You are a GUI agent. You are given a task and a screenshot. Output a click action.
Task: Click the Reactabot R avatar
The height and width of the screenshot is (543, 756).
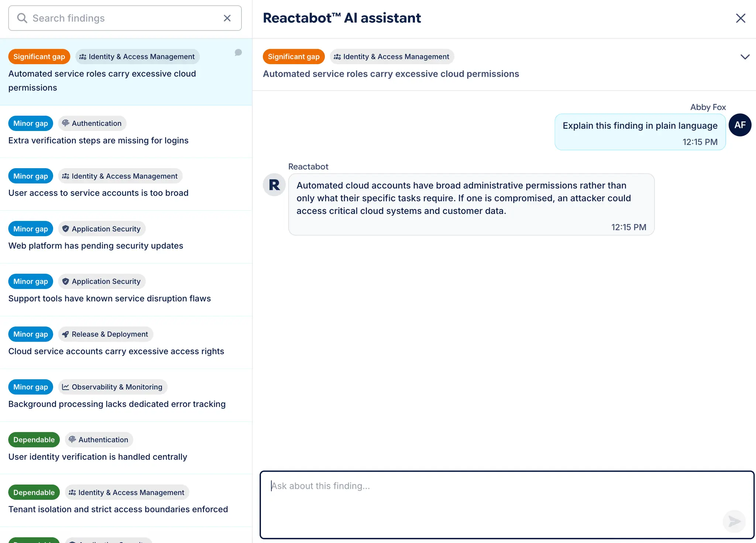274,185
